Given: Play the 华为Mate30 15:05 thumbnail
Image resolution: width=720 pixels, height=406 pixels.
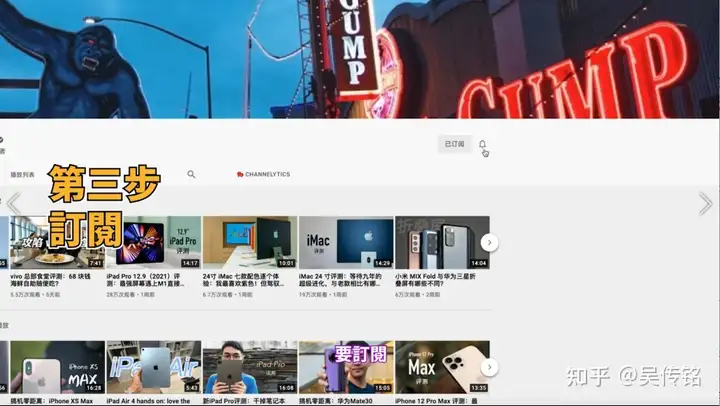Looking at the screenshot, I should click(x=346, y=367).
